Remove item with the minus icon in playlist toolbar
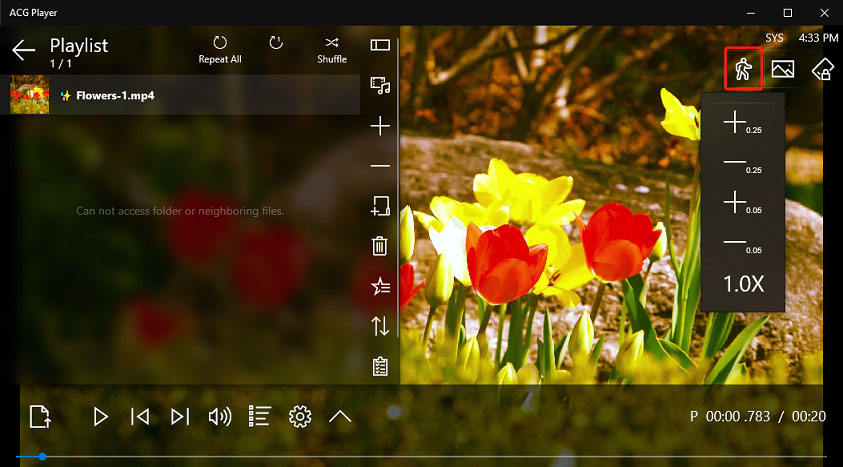The width and height of the screenshot is (843, 467). (380, 166)
